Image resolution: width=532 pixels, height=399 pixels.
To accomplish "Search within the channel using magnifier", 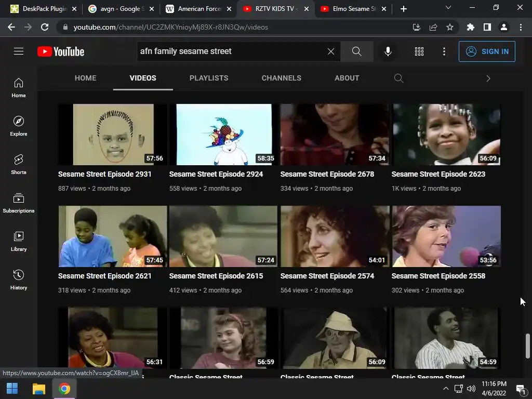I will pyautogui.click(x=398, y=78).
